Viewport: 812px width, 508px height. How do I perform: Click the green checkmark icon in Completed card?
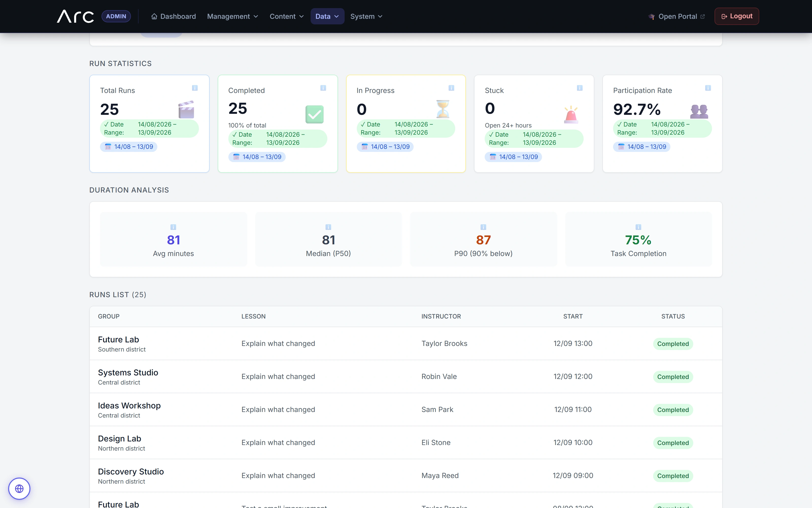(314, 115)
